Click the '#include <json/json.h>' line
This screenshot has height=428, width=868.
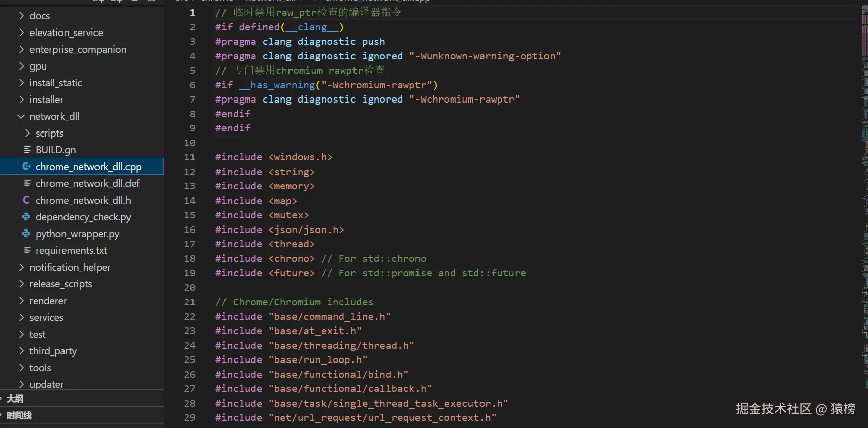pyautogui.click(x=279, y=229)
